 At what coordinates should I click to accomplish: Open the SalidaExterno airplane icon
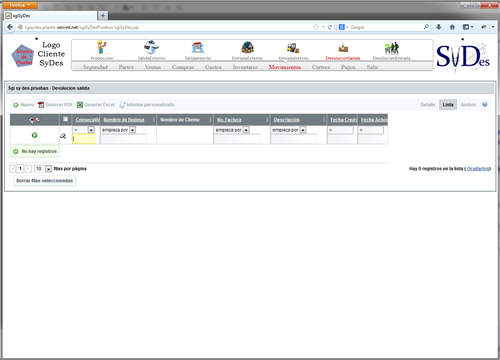(151, 47)
